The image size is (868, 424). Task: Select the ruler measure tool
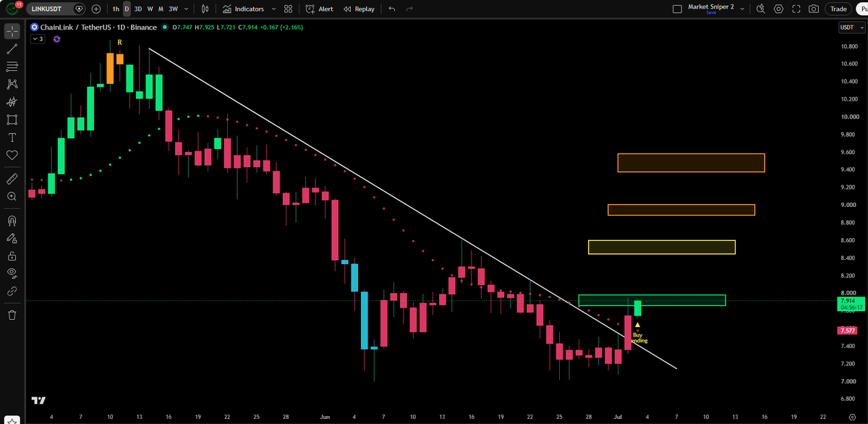[x=12, y=178]
